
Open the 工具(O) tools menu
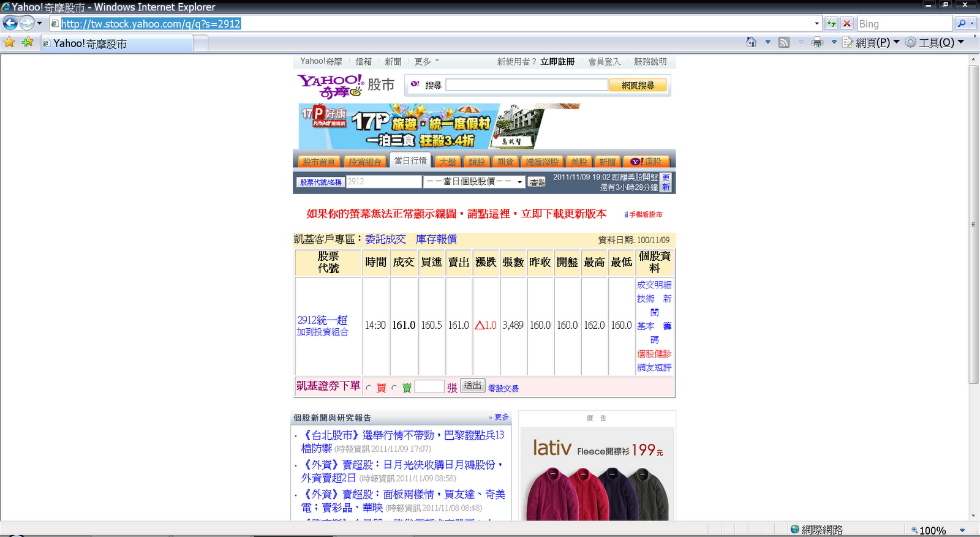pos(935,42)
